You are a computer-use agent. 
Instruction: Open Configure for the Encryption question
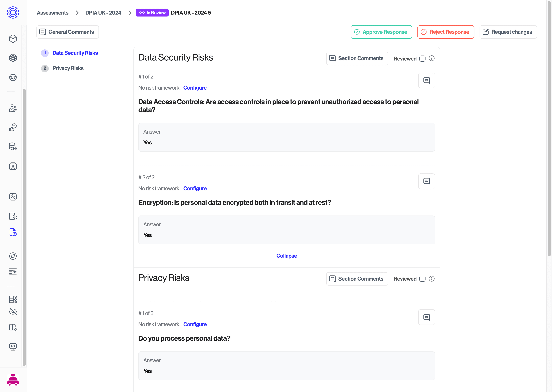195,188
